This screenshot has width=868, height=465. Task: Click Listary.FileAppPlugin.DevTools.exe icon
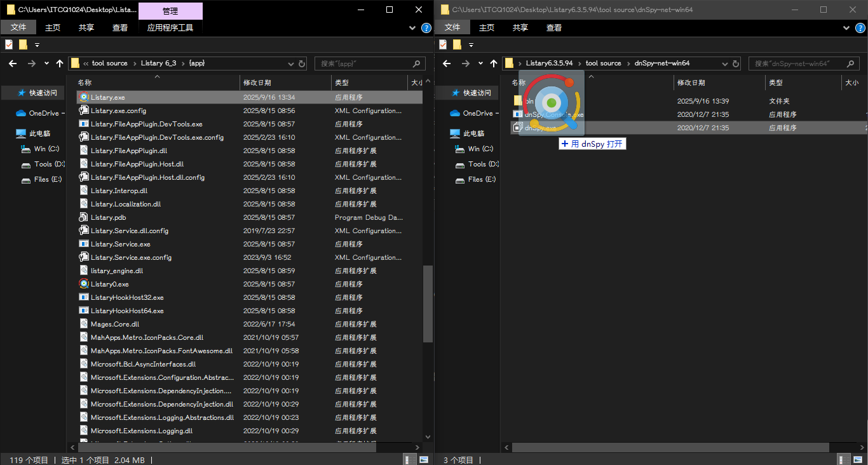[x=83, y=124]
